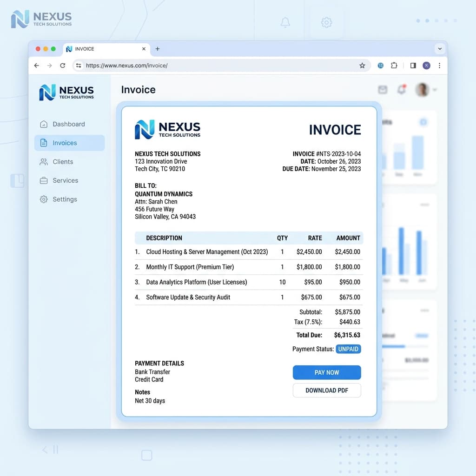476x476 pixels.
Task: Click the Nexus logo in the sidebar
Action: tap(66, 93)
